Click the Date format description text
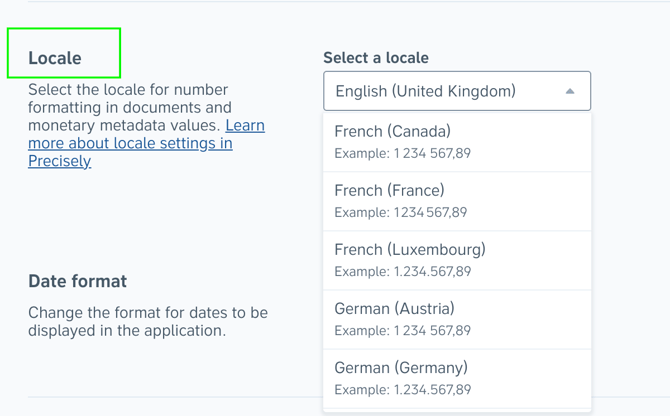670x416 pixels. (x=147, y=322)
